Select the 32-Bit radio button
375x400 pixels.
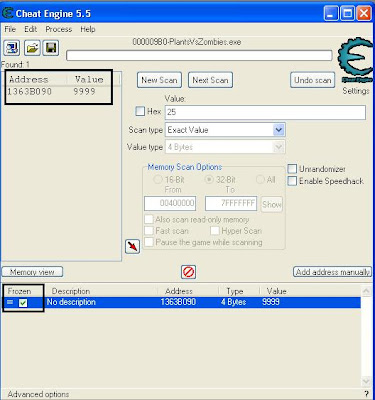click(209, 180)
